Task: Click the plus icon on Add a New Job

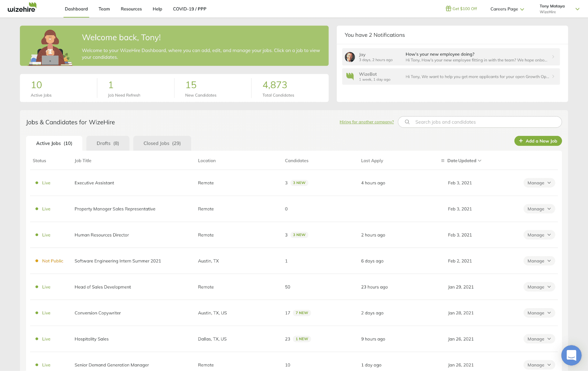Action: pos(521,141)
